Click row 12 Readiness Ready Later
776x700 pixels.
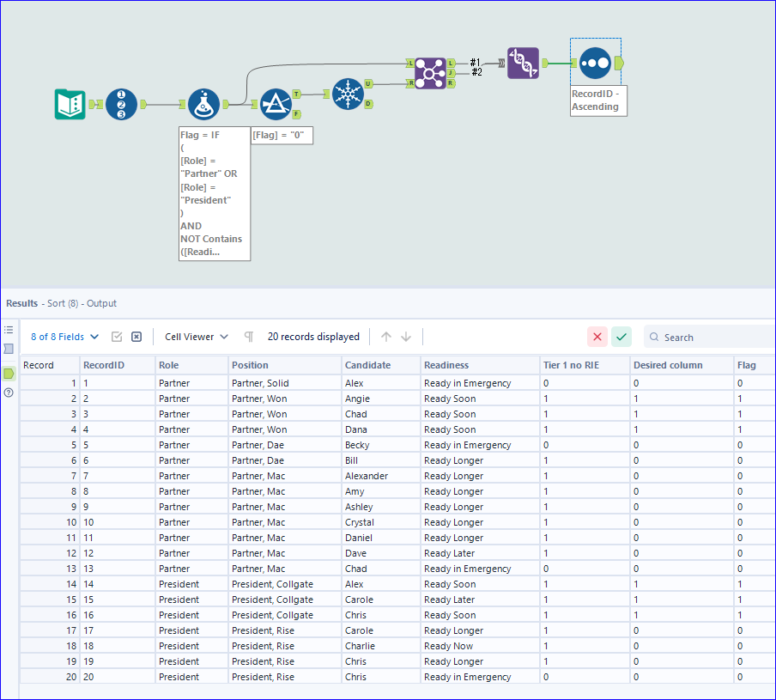tap(480, 553)
